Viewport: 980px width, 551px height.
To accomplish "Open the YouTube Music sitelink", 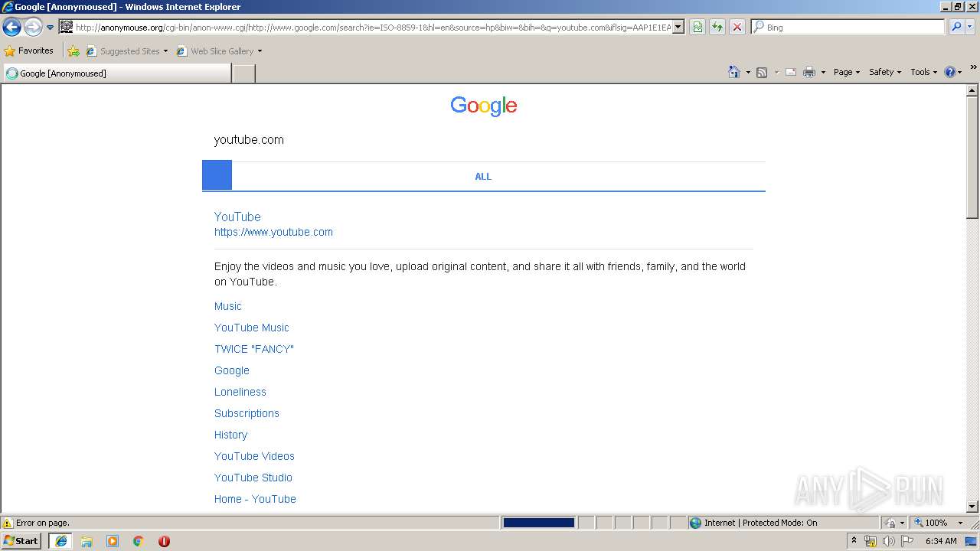I will click(x=252, y=328).
